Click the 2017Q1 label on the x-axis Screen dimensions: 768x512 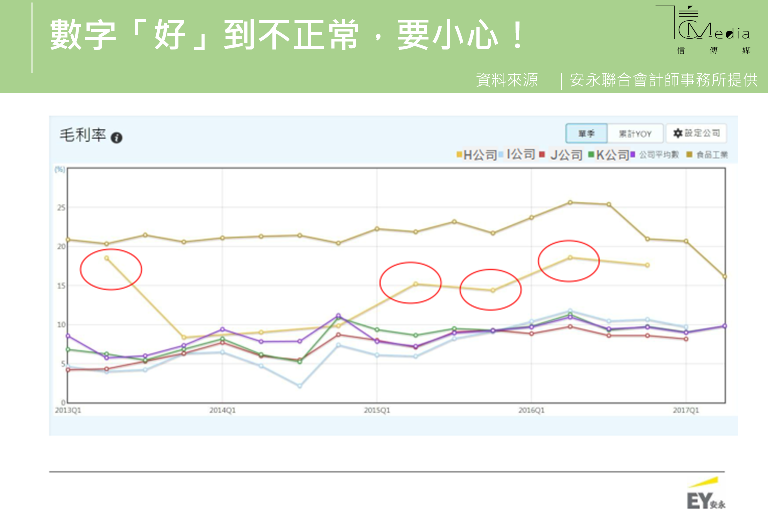coord(685,410)
